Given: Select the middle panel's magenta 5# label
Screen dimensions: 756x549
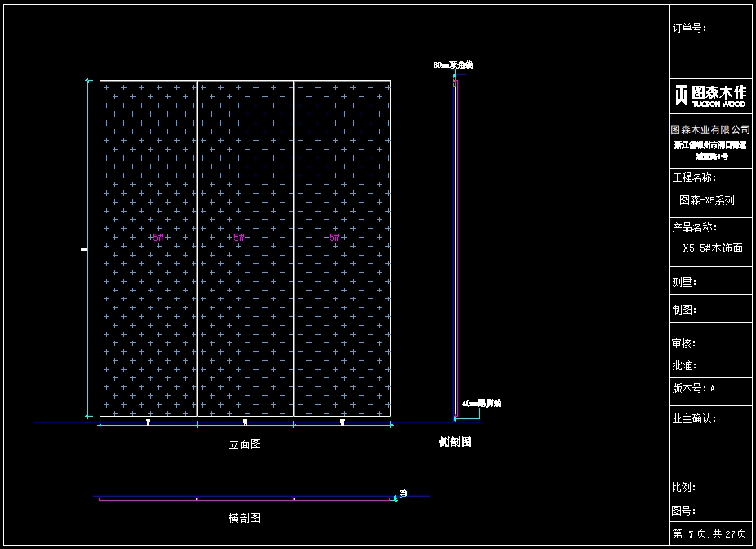Looking at the screenshot, I should [240, 238].
